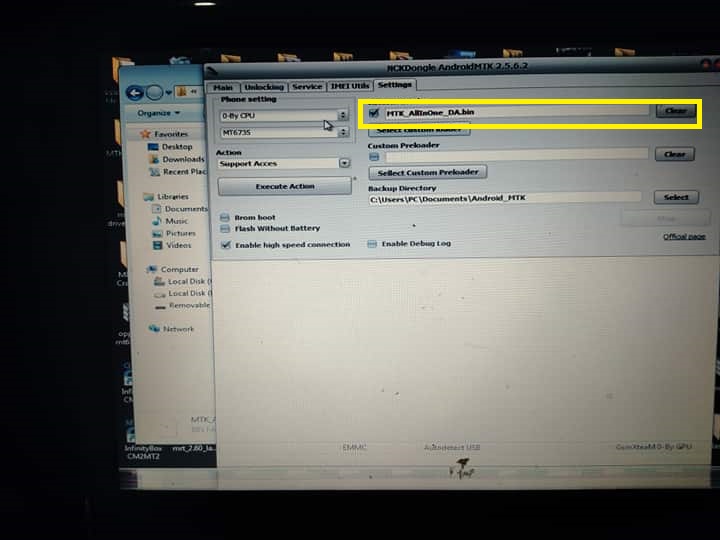Click the Computer icon in sidebar

(152, 270)
